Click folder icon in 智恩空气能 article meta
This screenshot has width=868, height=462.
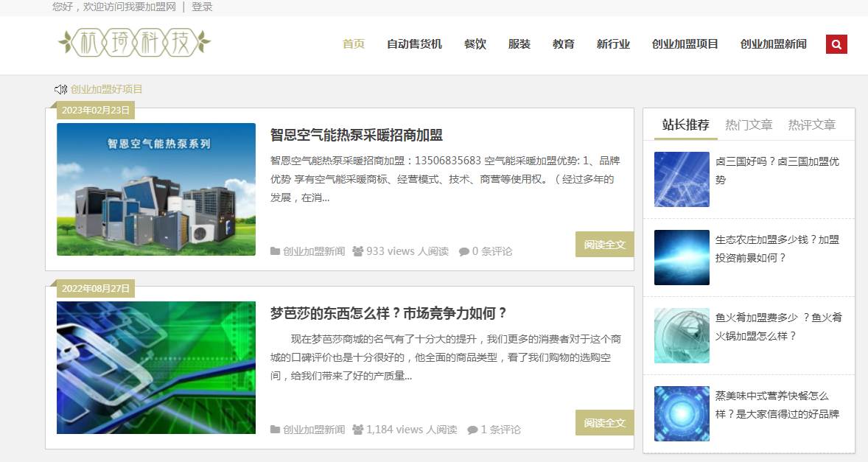coord(275,251)
